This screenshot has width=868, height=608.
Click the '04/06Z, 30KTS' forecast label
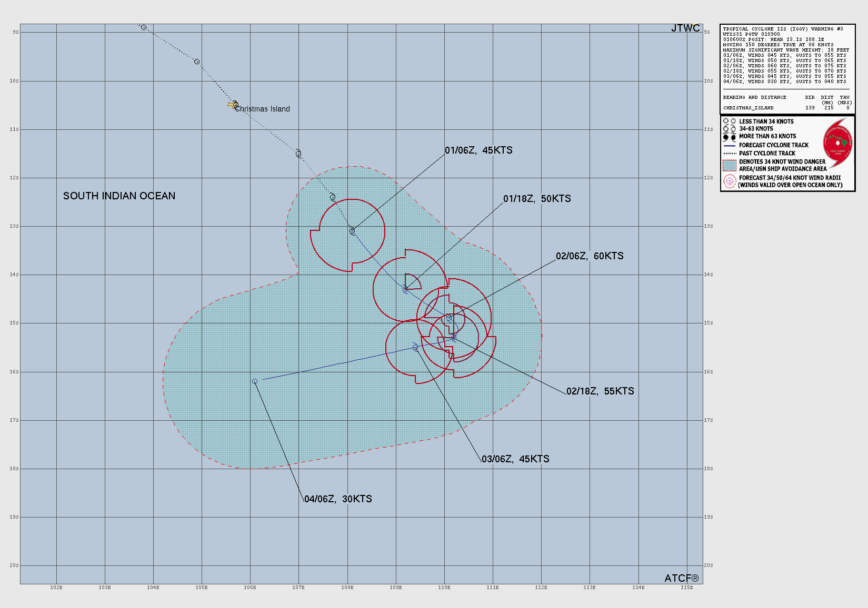point(338,499)
